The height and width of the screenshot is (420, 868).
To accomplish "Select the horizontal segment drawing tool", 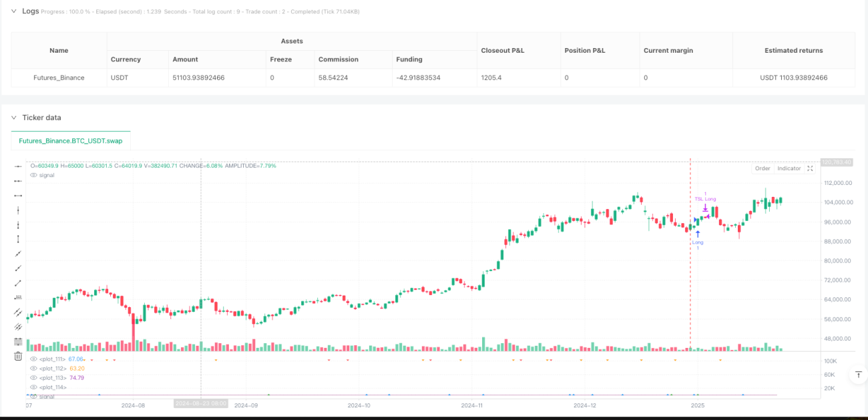I will (18, 195).
